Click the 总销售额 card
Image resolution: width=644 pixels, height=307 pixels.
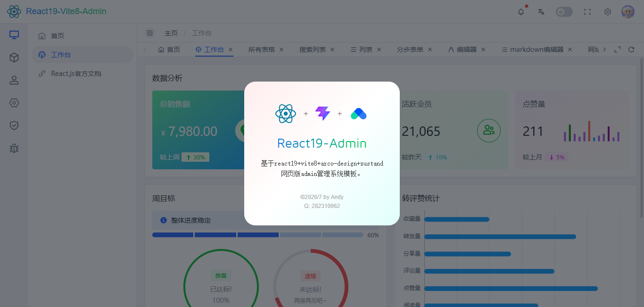(198, 130)
